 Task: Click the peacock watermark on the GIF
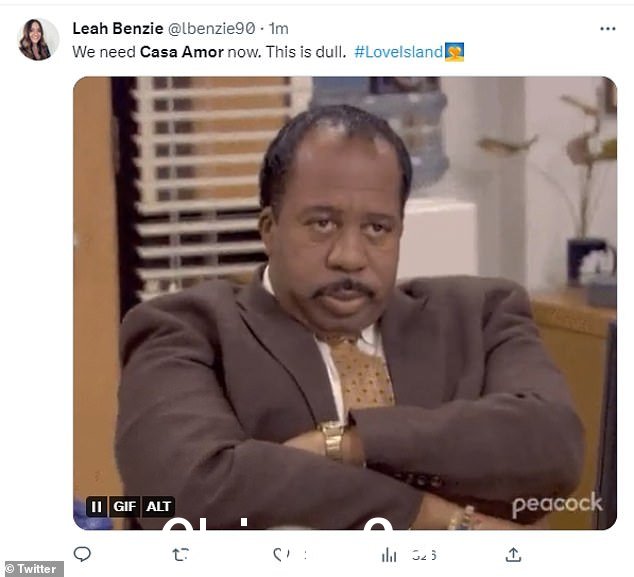(x=557, y=504)
